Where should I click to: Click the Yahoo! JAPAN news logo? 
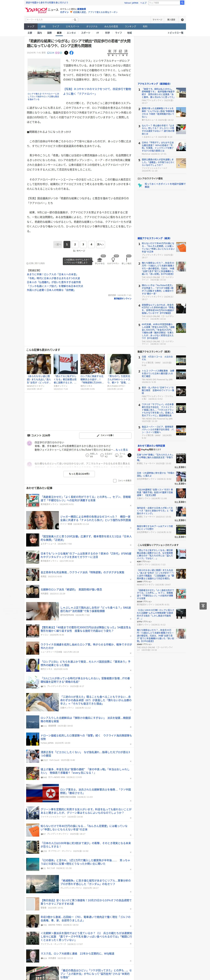coord(42,10)
